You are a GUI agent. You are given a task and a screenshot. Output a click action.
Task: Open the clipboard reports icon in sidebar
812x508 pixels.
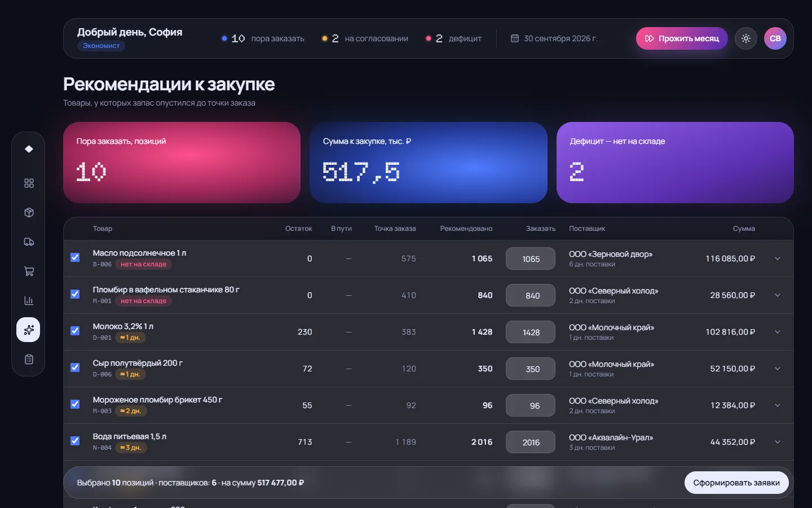click(x=29, y=360)
